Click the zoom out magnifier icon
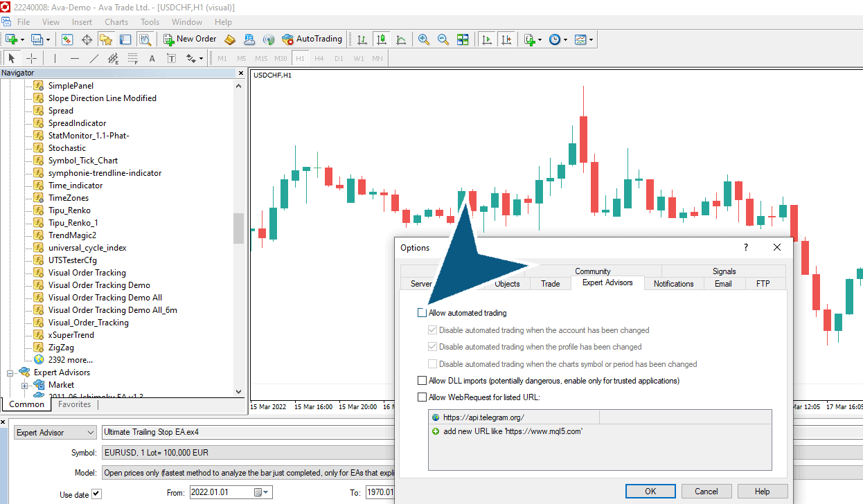863x504 pixels. pyautogui.click(x=443, y=39)
